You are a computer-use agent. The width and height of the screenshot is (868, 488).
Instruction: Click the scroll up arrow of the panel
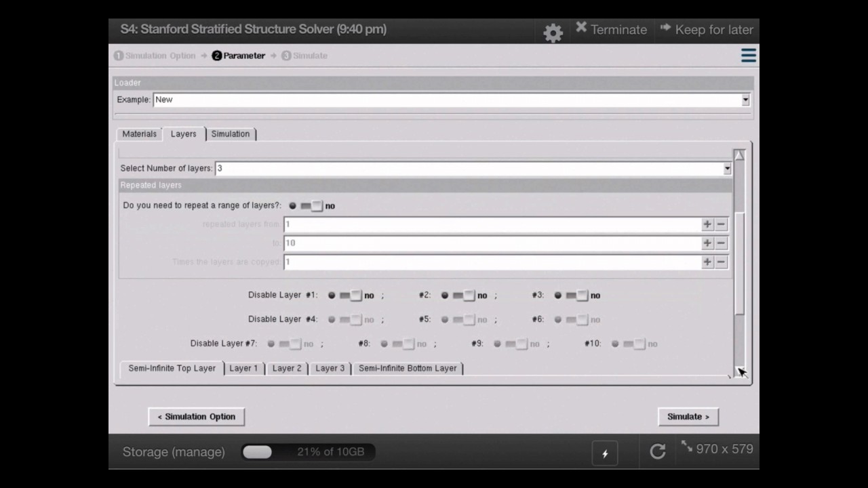739,155
